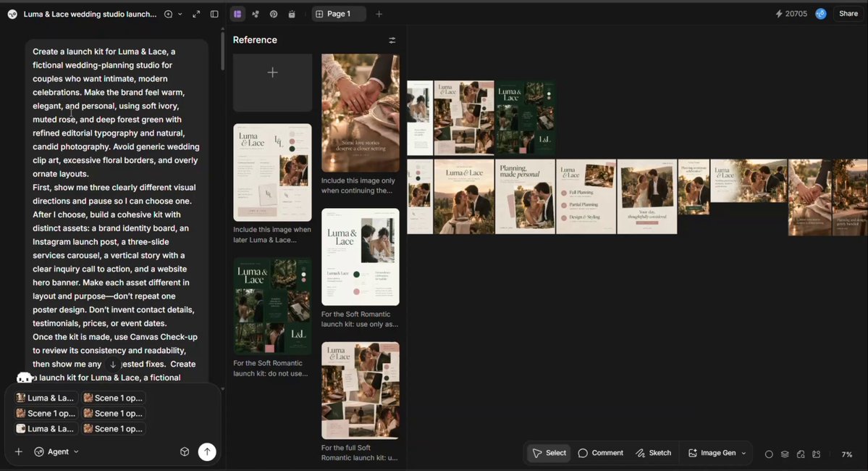The width and height of the screenshot is (868, 471).
Task: Select the 'Full Planning' services list canvas slide
Action: click(586, 196)
